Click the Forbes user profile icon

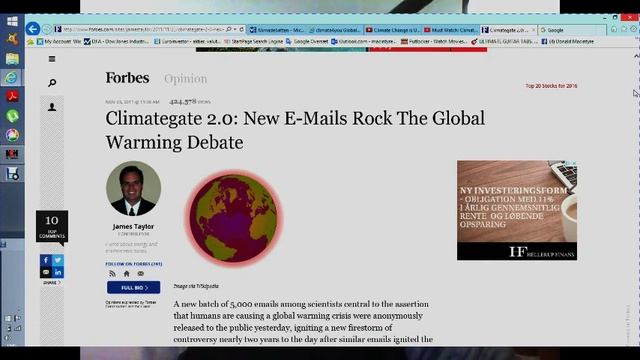(x=52, y=107)
